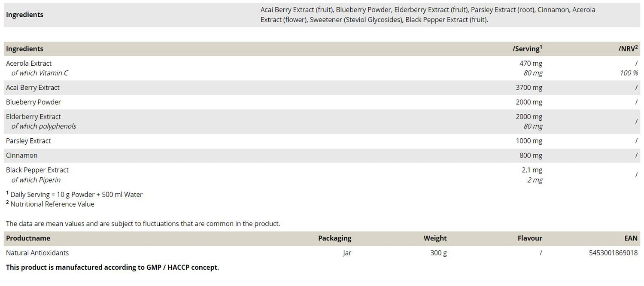The image size is (644, 286).
Task: Select the Natural Antioxidants product name
Action: [x=37, y=253]
